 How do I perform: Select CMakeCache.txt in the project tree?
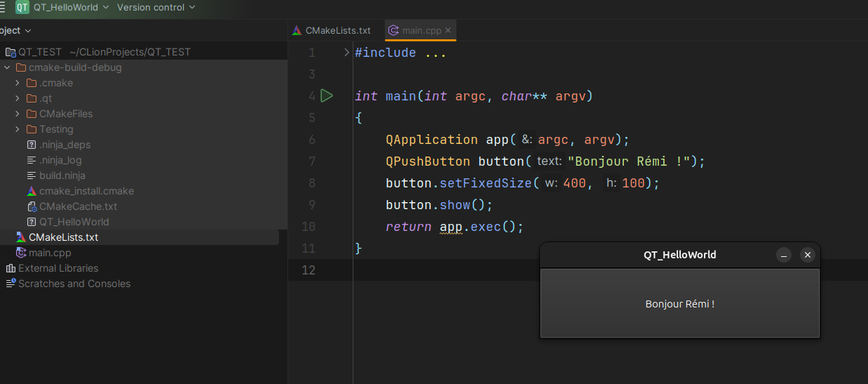pyautogui.click(x=78, y=206)
